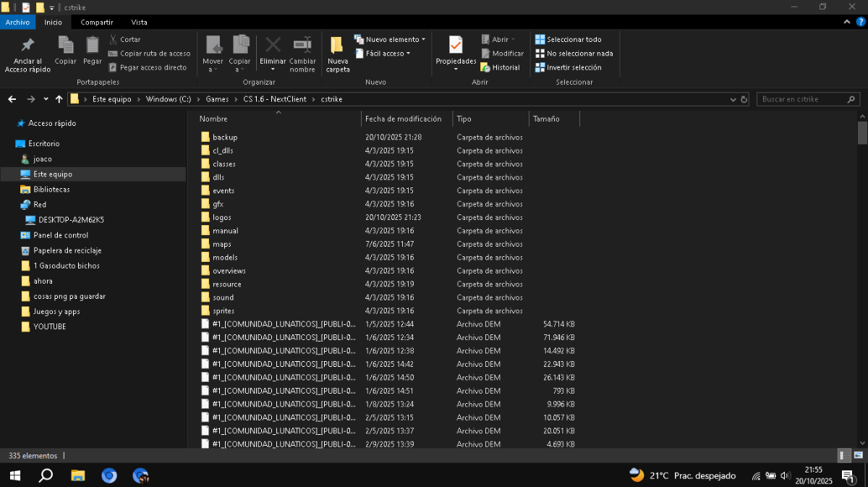Click the Eliminar red X icon
The image size is (868, 487).
pos(273,46)
